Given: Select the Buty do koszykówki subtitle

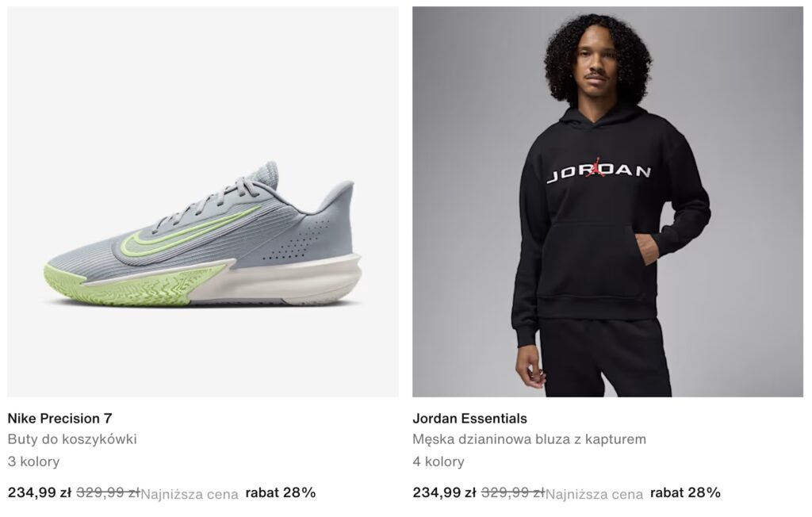Looking at the screenshot, I should click(x=72, y=439).
